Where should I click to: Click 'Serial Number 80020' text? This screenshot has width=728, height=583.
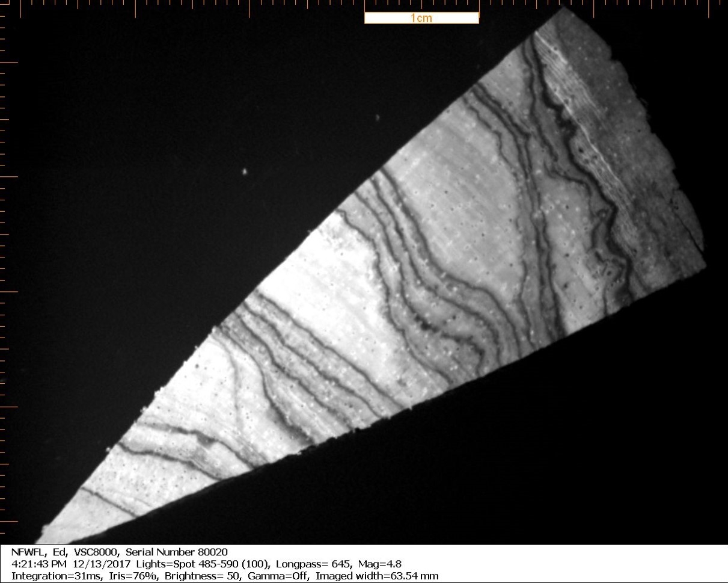(177, 552)
